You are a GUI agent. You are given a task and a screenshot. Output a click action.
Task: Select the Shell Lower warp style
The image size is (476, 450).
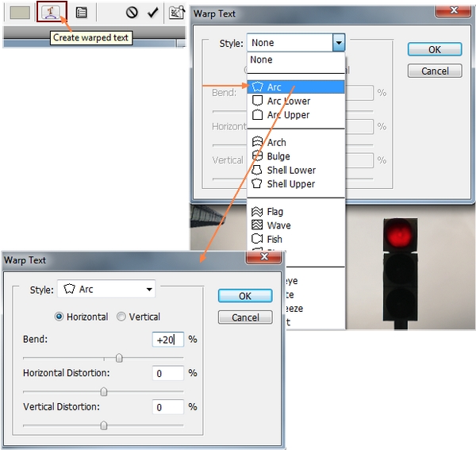coord(296,171)
